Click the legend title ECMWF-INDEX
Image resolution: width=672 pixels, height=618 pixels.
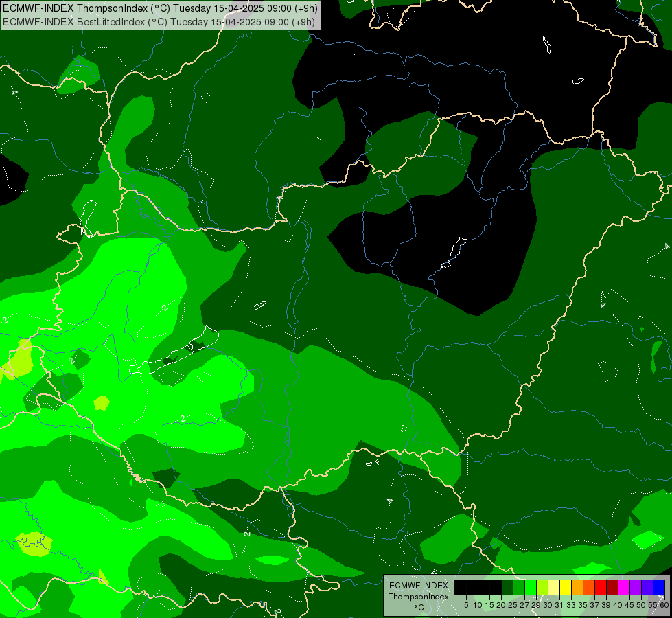tap(419, 586)
